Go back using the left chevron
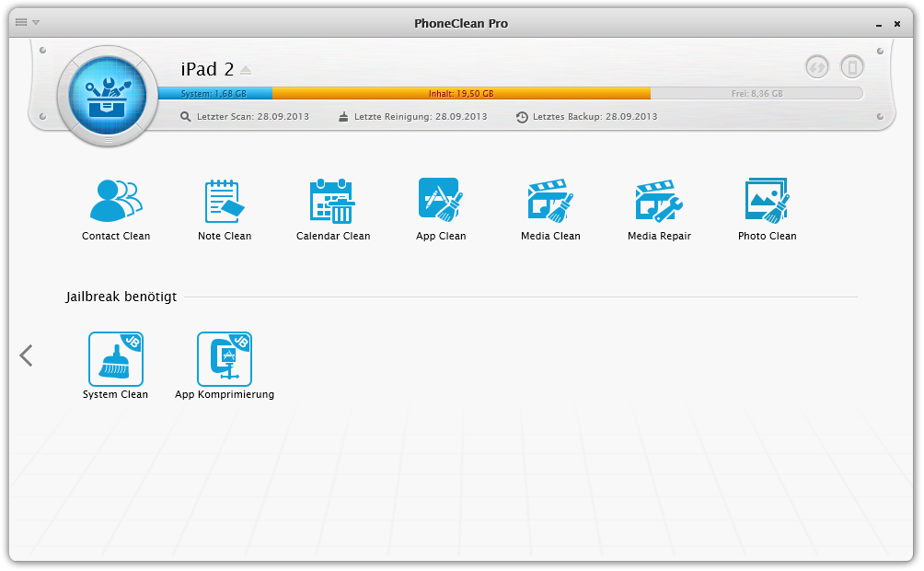Viewport: 924px width, 571px height. (26, 355)
